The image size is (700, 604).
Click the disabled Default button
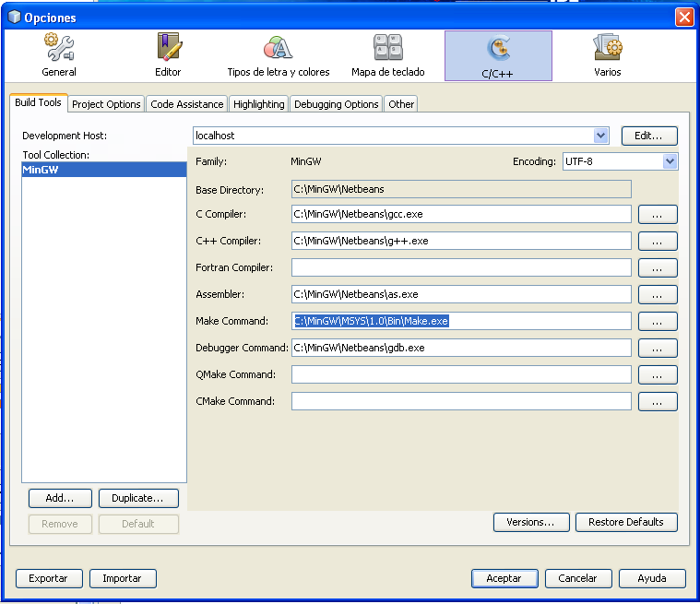pyautogui.click(x=138, y=524)
